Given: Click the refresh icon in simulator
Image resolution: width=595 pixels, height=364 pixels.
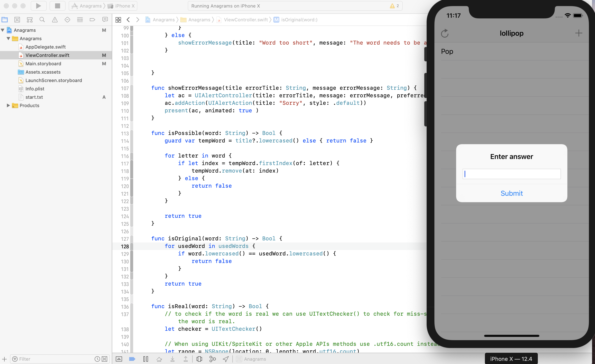Looking at the screenshot, I should 444,33.
